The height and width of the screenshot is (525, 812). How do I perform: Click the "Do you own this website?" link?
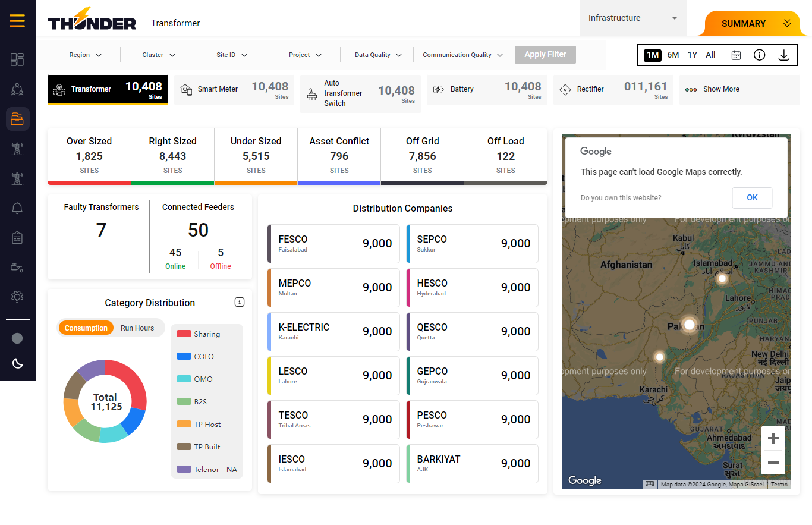[x=621, y=198]
